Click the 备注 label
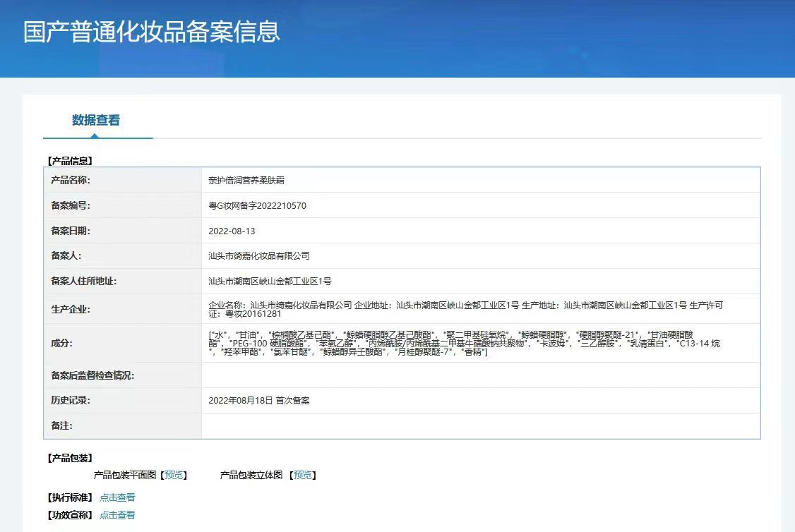The width and height of the screenshot is (795, 532). (x=62, y=425)
